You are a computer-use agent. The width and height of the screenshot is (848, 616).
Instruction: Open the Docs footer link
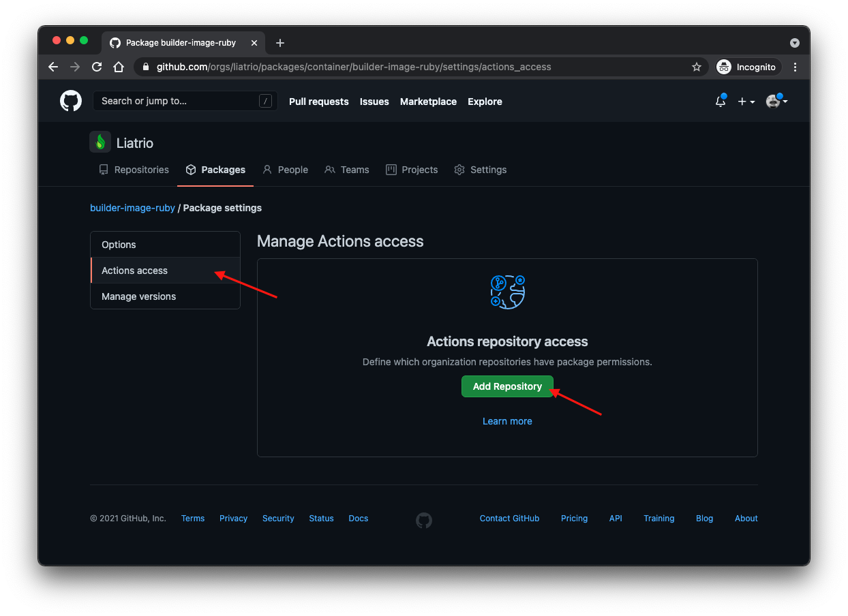(358, 519)
